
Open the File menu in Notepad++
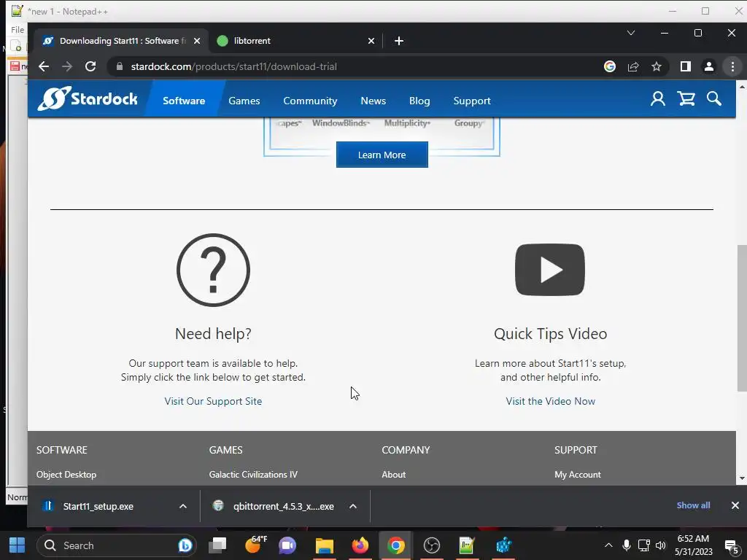pyautogui.click(x=18, y=29)
